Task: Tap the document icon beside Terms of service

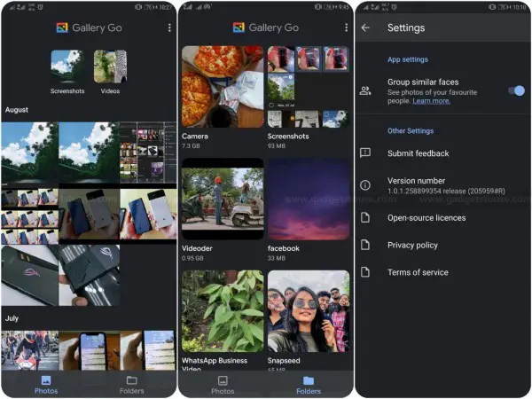Action: pyautogui.click(x=365, y=272)
